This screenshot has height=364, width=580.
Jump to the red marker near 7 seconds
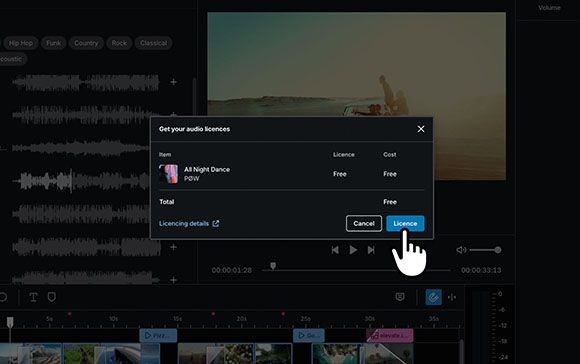coord(70,314)
